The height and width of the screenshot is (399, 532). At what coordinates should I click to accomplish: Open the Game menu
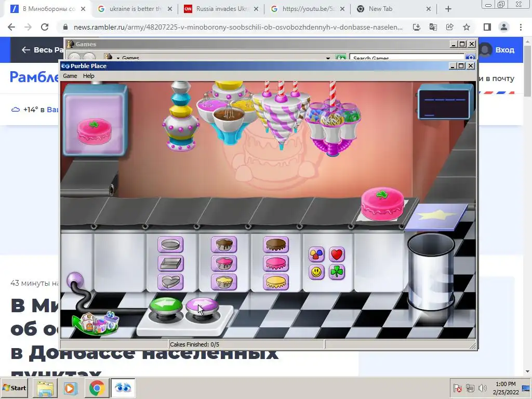tap(70, 76)
